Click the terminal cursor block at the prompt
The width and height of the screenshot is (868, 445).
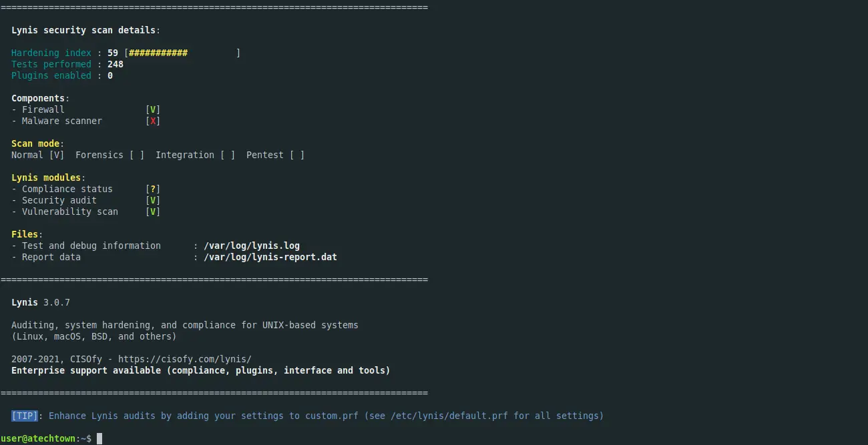point(99,438)
